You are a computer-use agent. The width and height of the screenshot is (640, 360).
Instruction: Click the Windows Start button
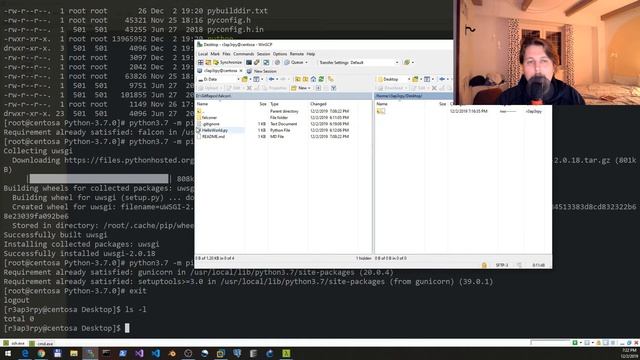(8, 353)
